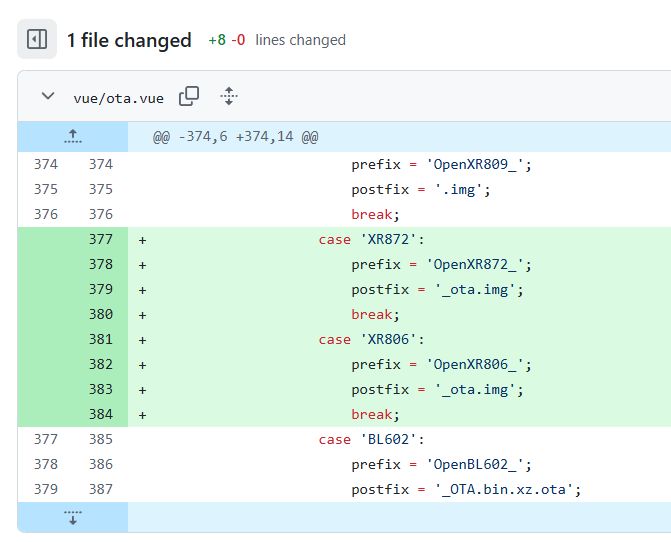Click the line prefix = 'OpenXR806_';
The width and height of the screenshot is (671, 542).
[x=442, y=364]
